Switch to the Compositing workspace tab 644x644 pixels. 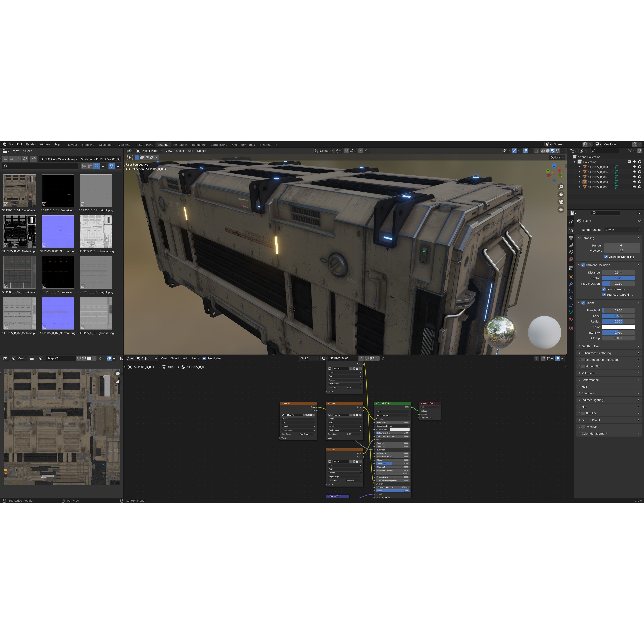coord(219,145)
